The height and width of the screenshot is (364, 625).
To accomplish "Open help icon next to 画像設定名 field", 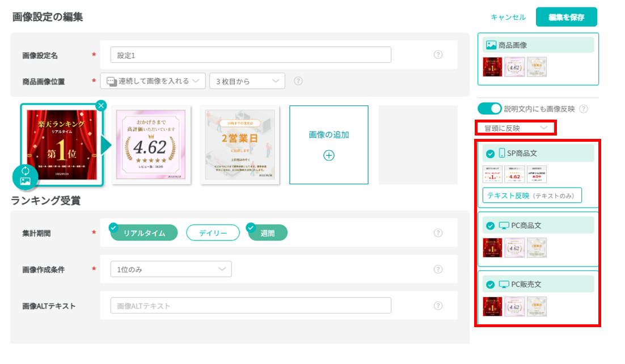I will (x=438, y=55).
